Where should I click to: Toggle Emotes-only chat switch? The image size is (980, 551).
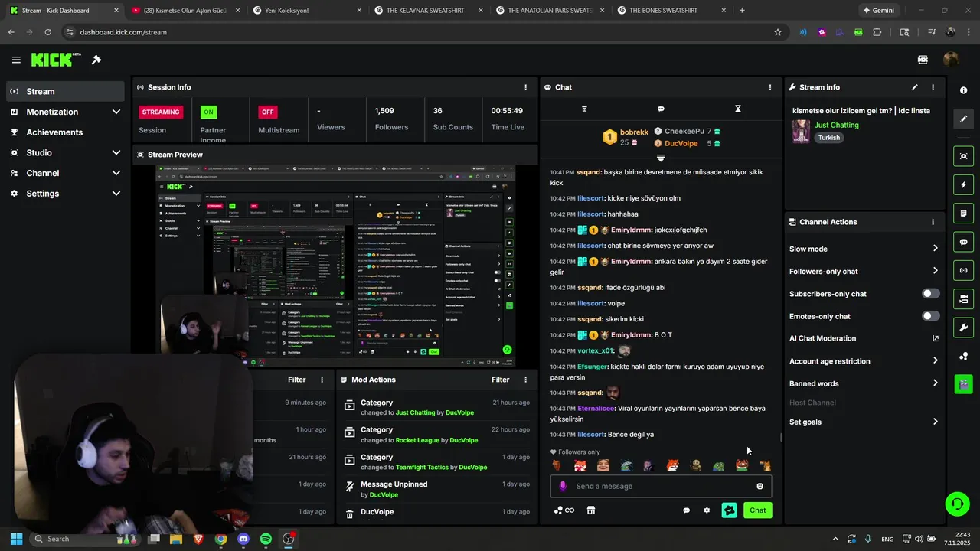point(930,316)
